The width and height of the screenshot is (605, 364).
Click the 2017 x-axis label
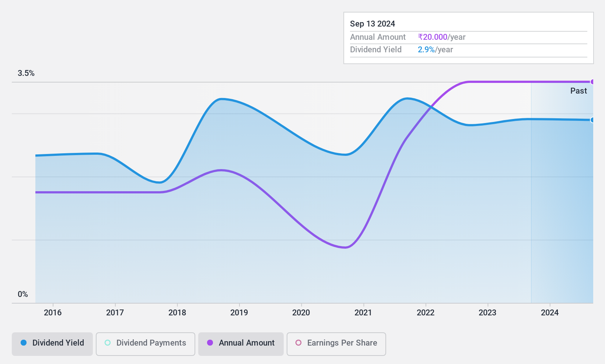pos(115,312)
